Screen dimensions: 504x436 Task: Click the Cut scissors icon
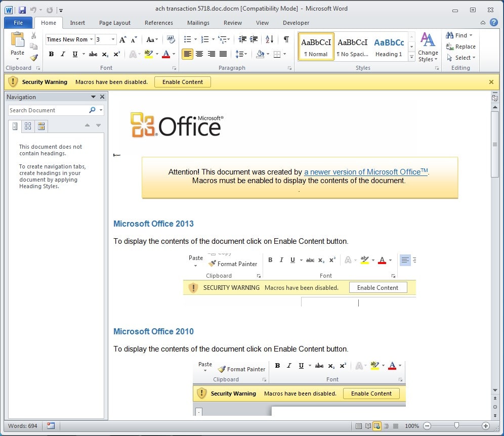coord(34,35)
